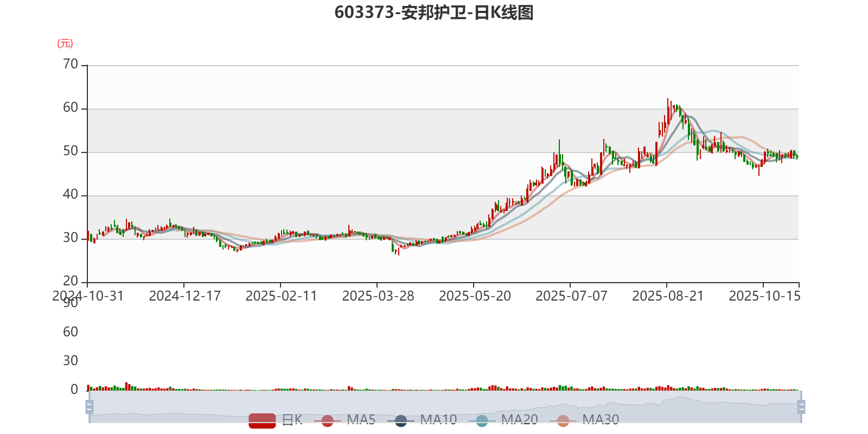Click the left data zoom slider handle
868x434 pixels.
[90, 406]
